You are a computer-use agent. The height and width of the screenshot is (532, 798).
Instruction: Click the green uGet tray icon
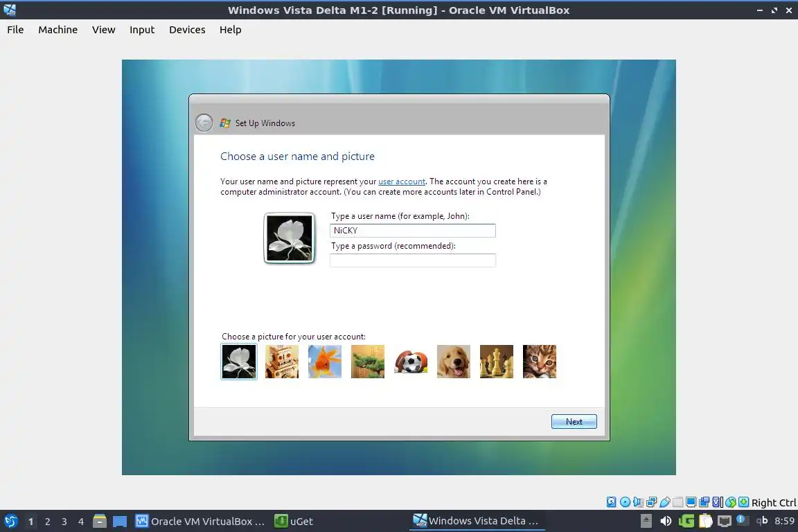coord(686,521)
